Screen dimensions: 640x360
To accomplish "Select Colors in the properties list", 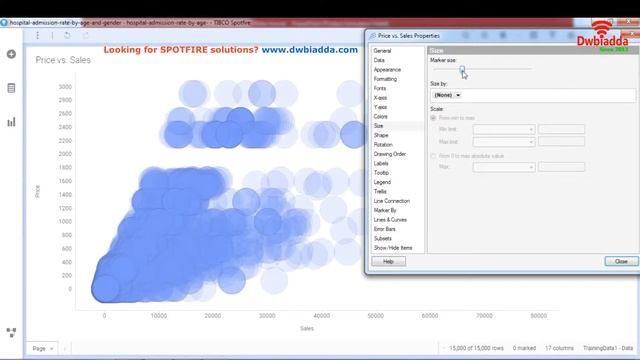I will 380,117.
